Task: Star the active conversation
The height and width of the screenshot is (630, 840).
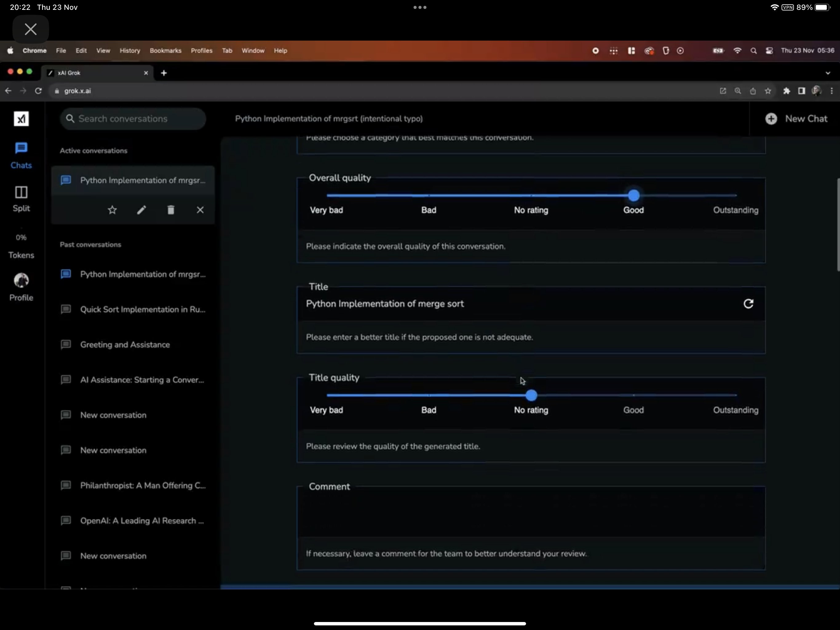Action: point(112,210)
